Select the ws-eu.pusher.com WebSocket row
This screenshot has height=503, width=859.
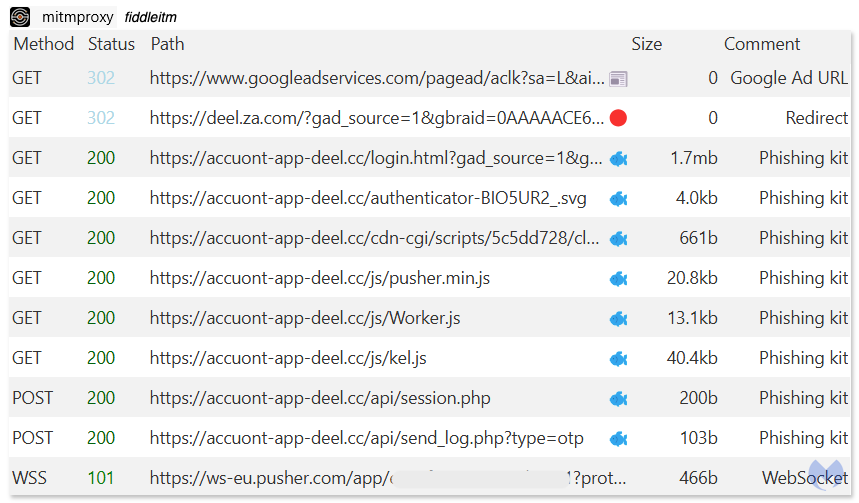coord(377,478)
